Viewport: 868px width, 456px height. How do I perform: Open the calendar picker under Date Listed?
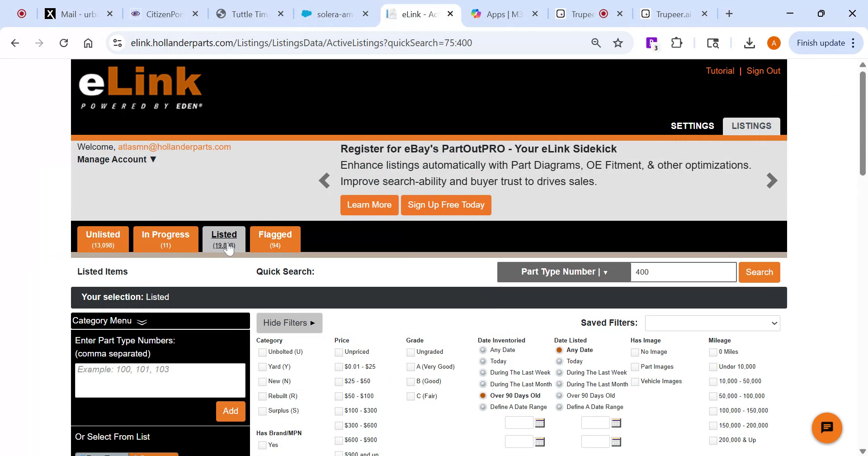click(616, 422)
